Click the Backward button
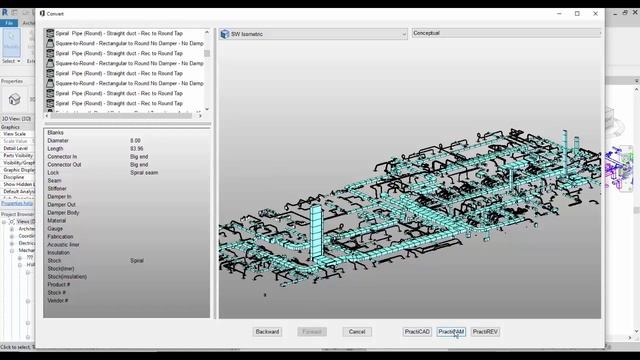Viewport: 640px width, 360px height. 267,332
